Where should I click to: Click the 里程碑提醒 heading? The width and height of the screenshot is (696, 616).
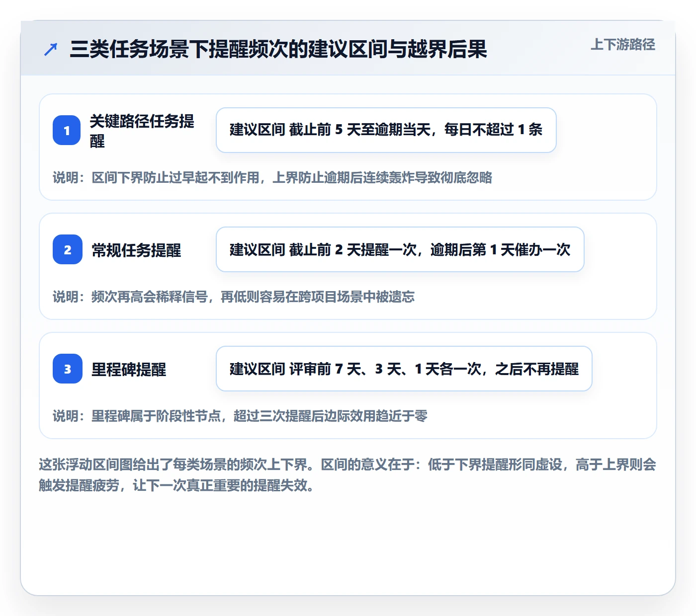[129, 369]
